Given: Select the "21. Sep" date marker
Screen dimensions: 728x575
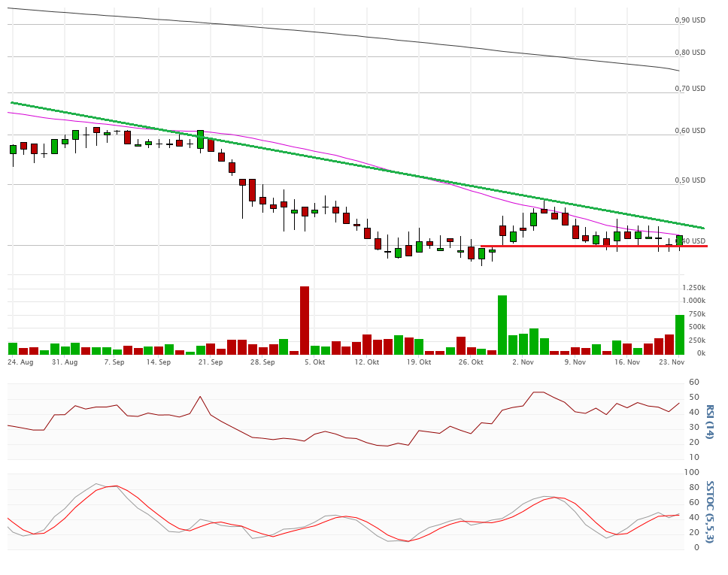Looking at the screenshot, I should coord(211,362).
